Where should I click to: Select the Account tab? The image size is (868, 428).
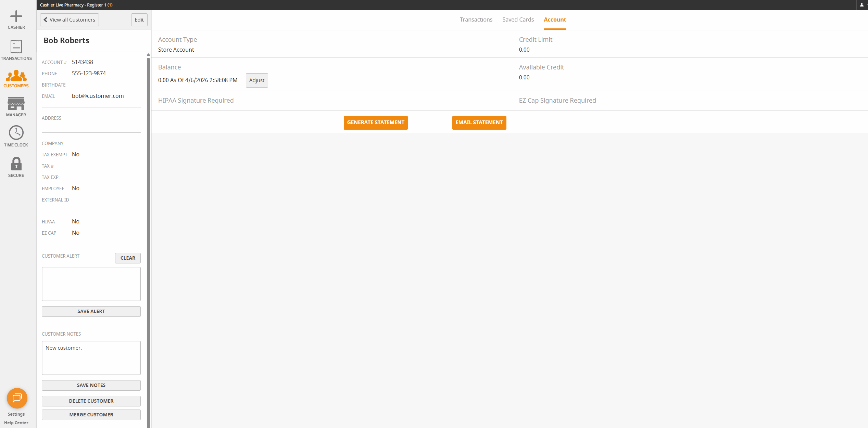(555, 20)
